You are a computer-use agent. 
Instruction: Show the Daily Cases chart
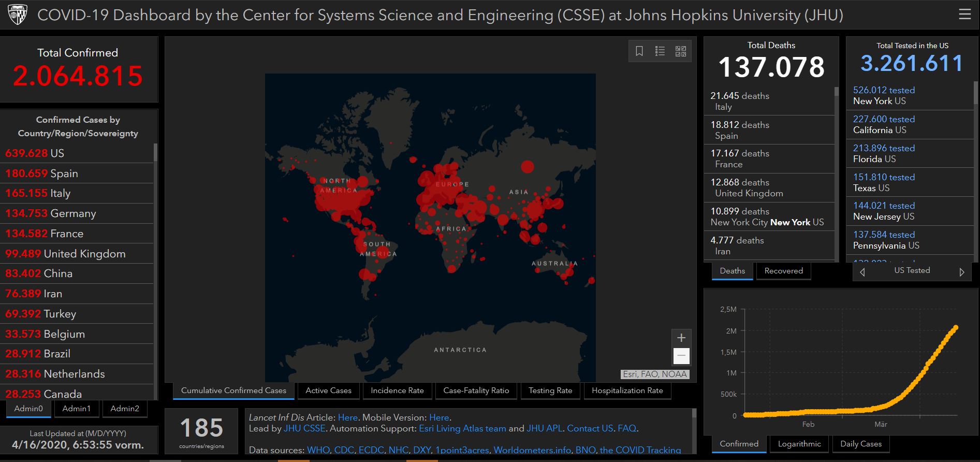(860, 444)
